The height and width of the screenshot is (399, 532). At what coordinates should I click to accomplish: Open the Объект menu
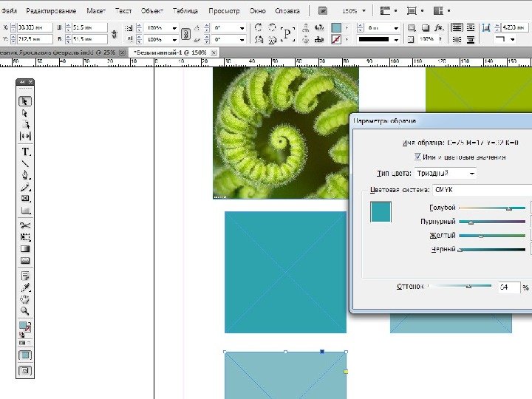click(x=152, y=11)
